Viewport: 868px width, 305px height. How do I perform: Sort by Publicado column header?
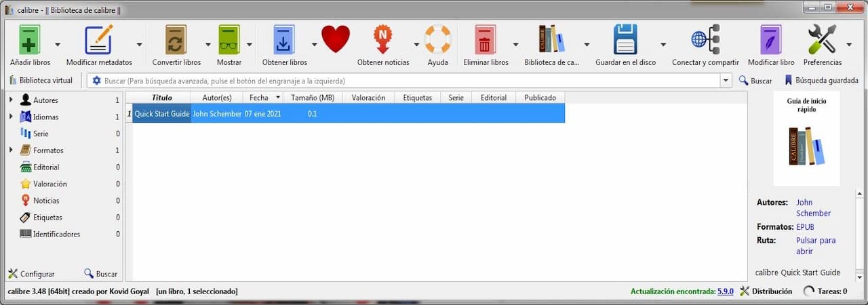pyautogui.click(x=540, y=98)
